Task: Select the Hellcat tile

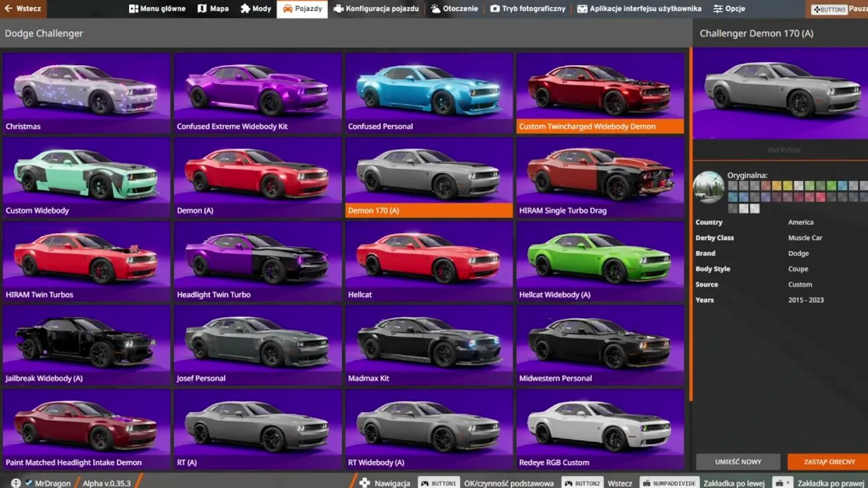Action: pyautogui.click(x=429, y=261)
